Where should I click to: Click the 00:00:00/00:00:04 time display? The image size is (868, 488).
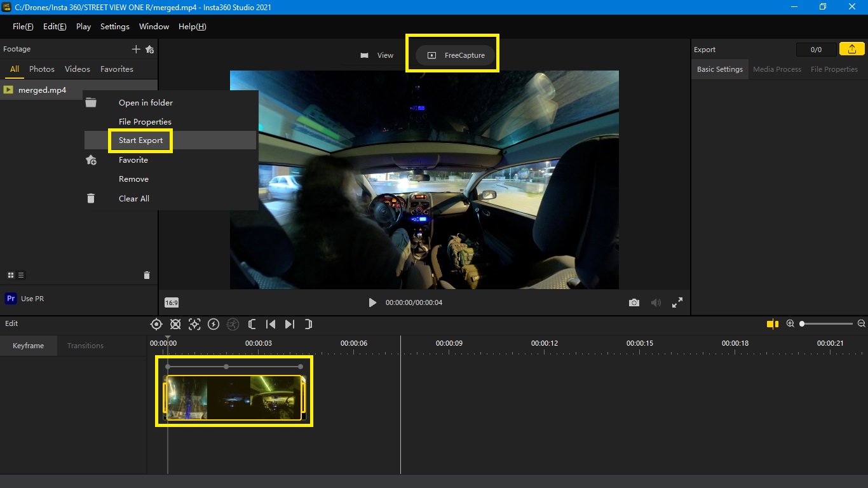tap(414, 302)
